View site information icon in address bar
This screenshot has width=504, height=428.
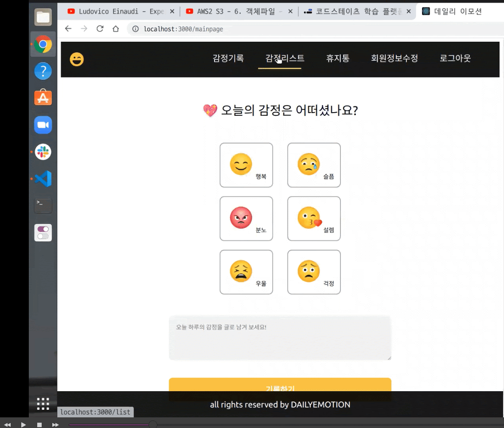pos(136,29)
